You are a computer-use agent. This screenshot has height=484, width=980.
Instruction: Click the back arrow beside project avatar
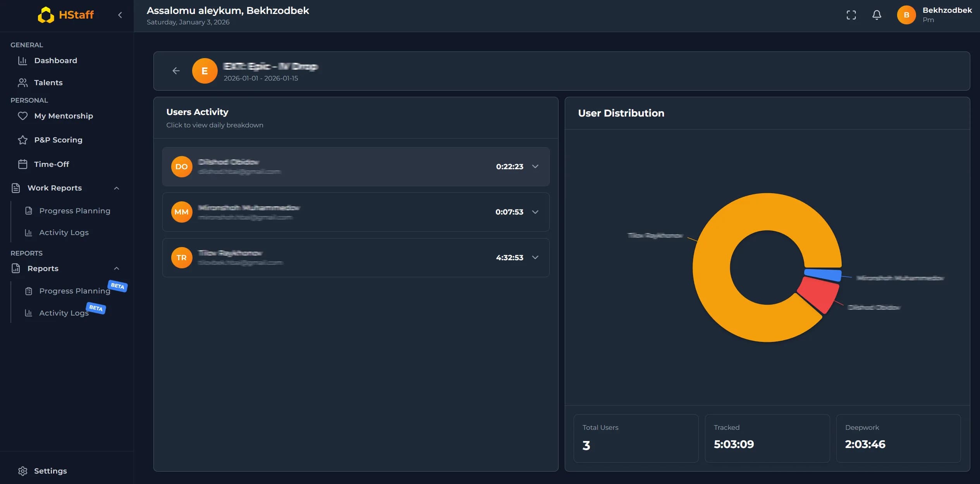(176, 71)
